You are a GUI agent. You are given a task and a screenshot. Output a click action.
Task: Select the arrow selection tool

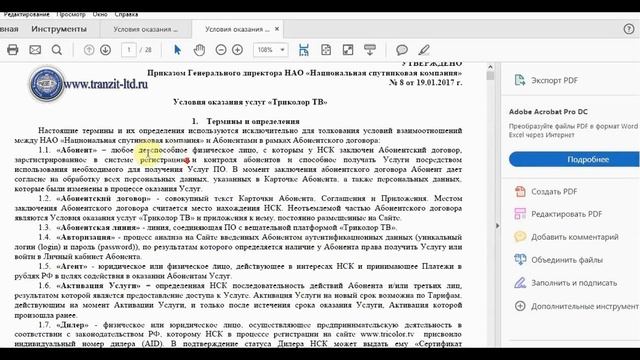coord(177,50)
